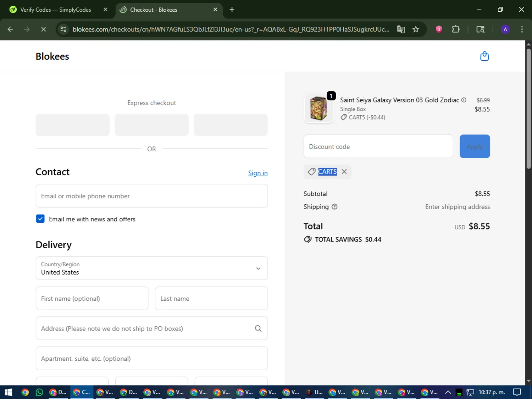The image size is (532, 399).
Task: Focus the Last name field
Action: click(x=211, y=298)
